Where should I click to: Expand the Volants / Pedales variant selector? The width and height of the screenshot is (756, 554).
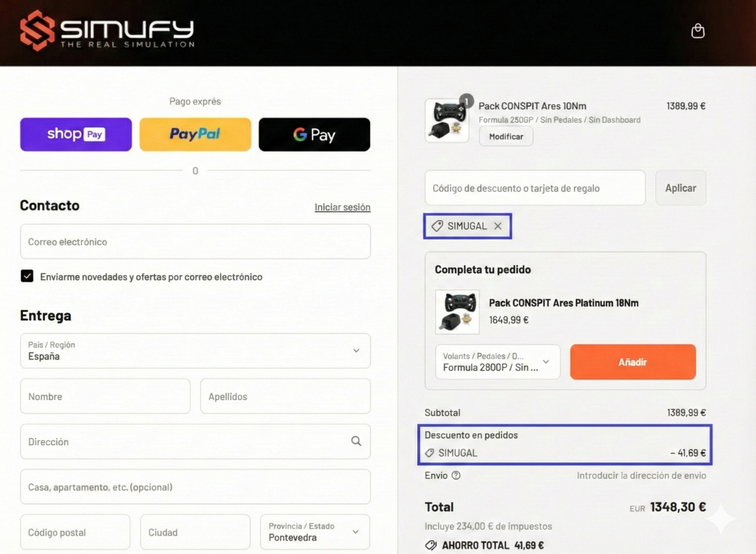[x=498, y=362]
